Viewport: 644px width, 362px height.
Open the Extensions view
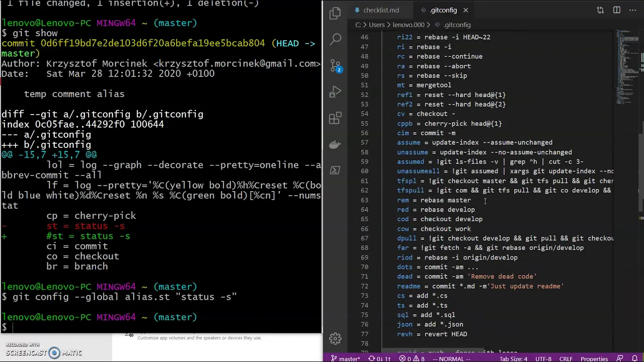pos(335,119)
